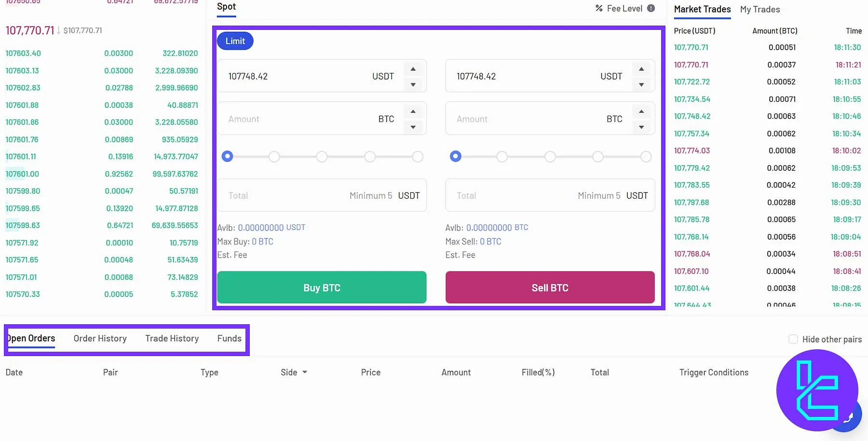Increase buy price with the up stepper arrow
The width and height of the screenshot is (868, 441).
click(x=413, y=69)
